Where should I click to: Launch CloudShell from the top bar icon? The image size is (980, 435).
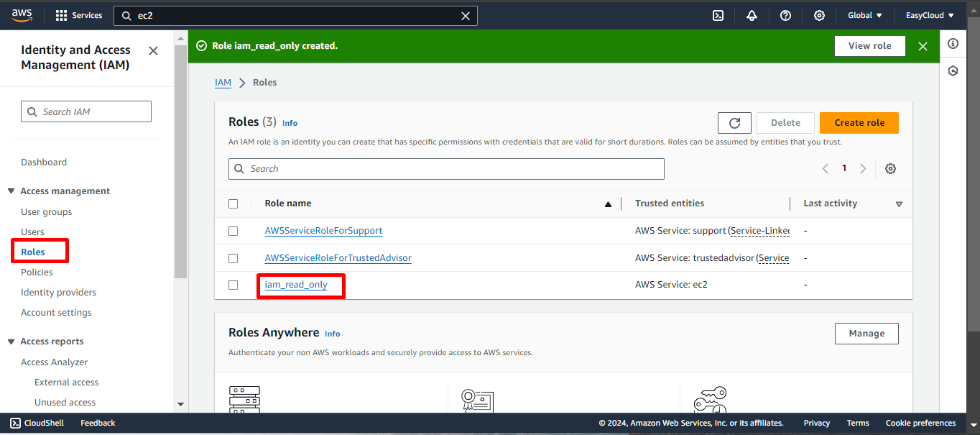(x=718, y=16)
